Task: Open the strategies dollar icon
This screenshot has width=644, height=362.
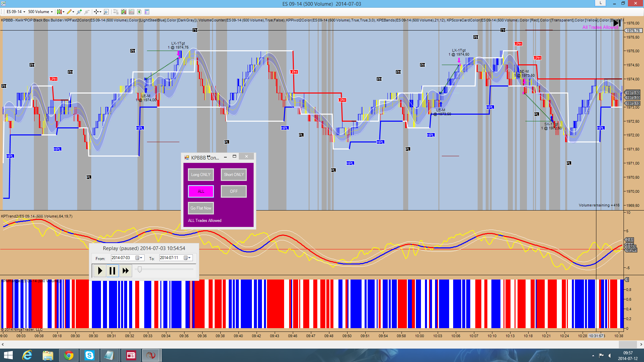Action: 139,12
